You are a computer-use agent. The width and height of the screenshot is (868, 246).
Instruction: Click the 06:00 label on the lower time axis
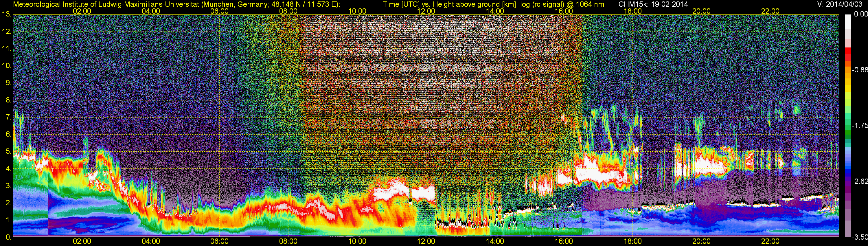click(x=219, y=241)
